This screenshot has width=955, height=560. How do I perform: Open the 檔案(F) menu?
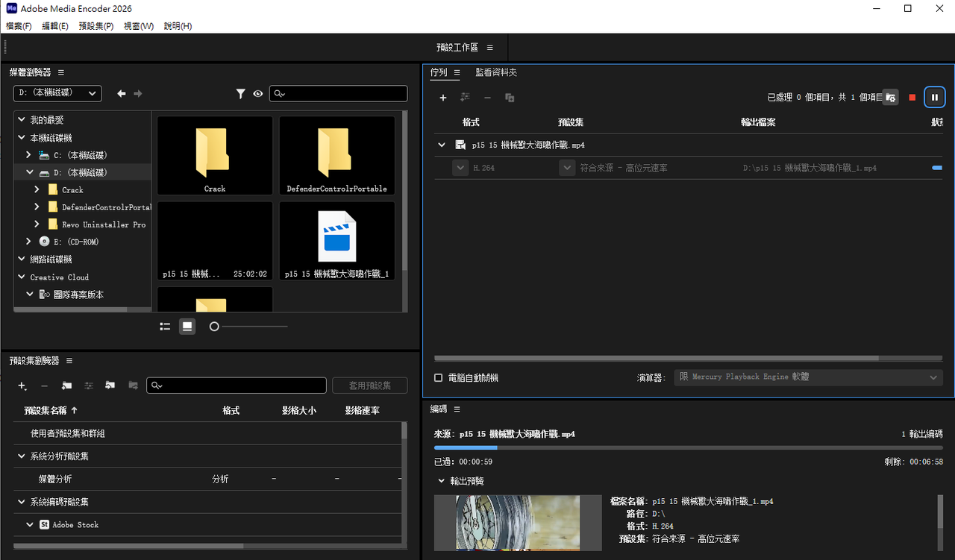[x=19, y=26]
